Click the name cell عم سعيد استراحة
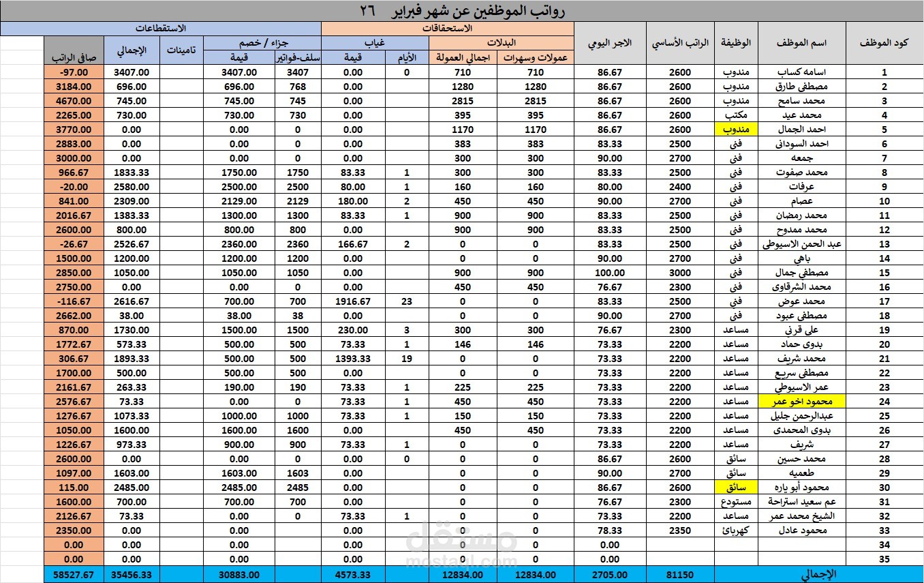 (x=801, y=502)
